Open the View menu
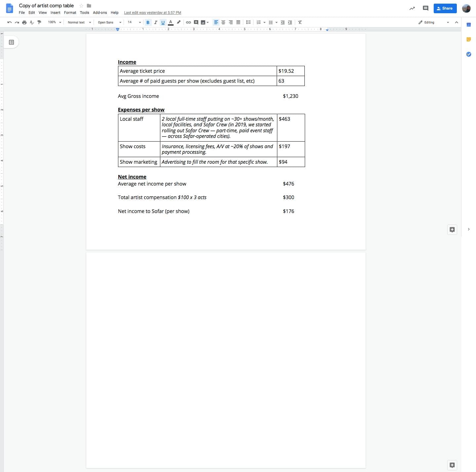The image size is (476, 472). coord(43,13)
